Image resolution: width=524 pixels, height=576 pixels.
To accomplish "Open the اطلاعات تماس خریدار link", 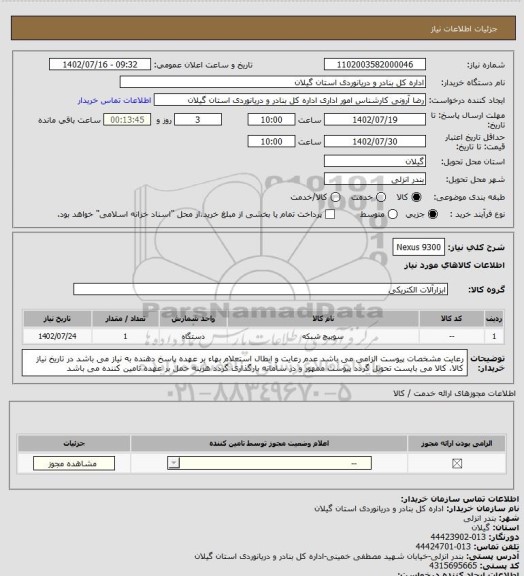I will point(114,100).
